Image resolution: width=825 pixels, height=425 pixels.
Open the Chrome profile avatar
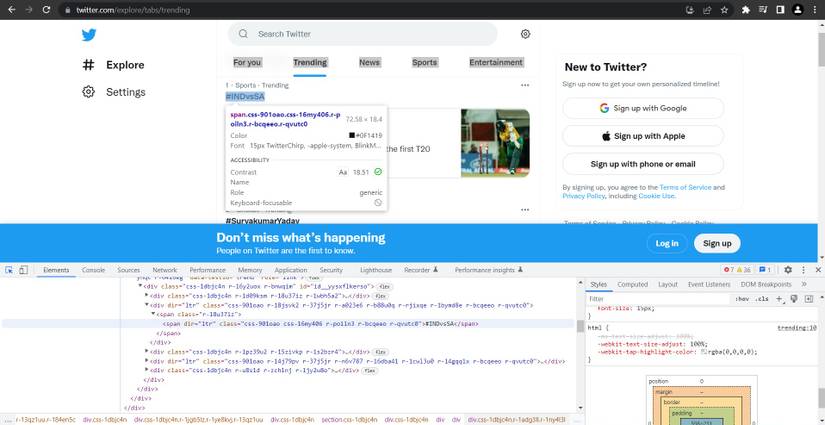[x=798, y=9]
